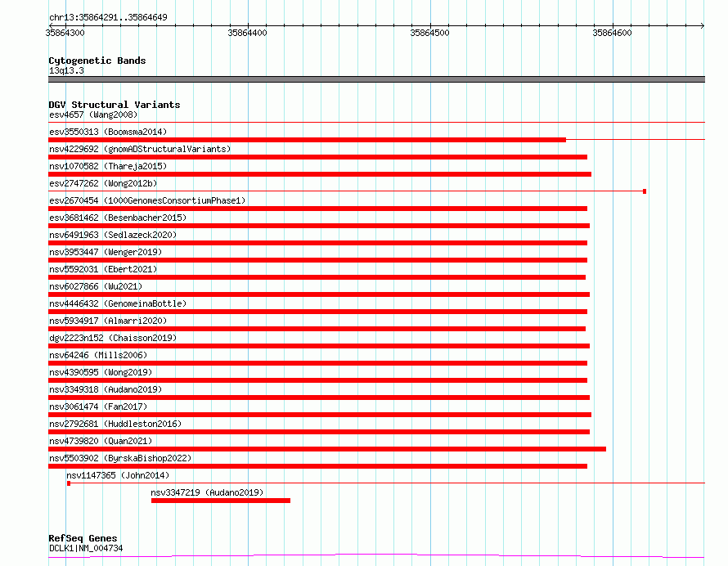Click the end marker of esv2747262 line
This screenshot has height=566, width=728.
coord(645,191)
